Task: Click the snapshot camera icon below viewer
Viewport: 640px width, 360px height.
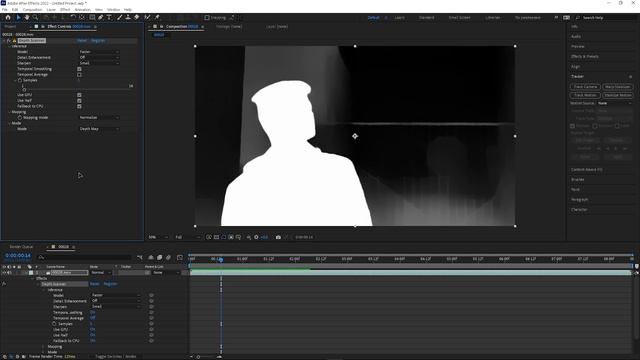Action: (x=278, y=237)
